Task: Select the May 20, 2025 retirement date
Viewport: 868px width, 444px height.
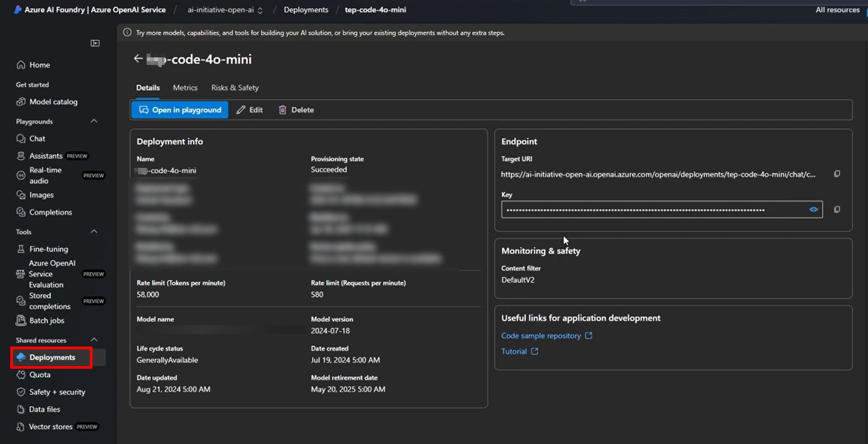Action: 348,389
